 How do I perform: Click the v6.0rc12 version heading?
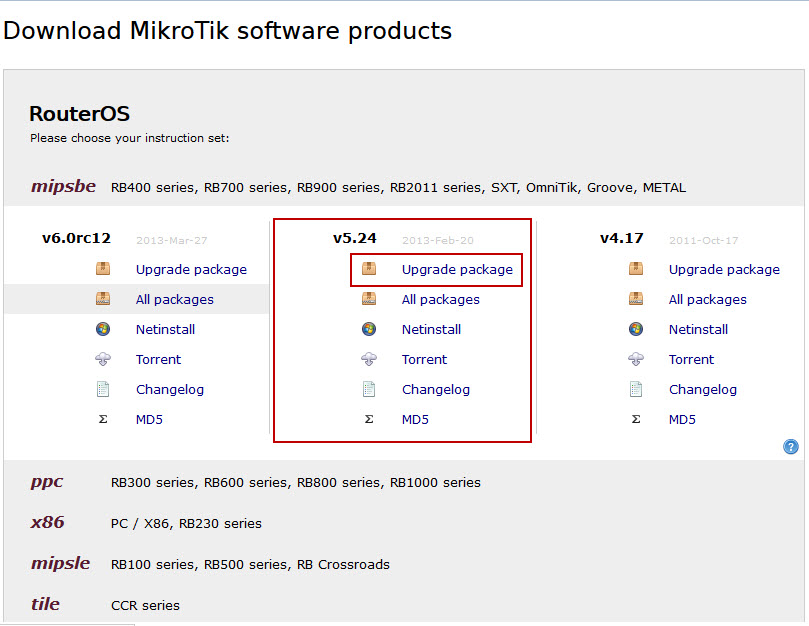pyautogui.click(x=76, y=238)
